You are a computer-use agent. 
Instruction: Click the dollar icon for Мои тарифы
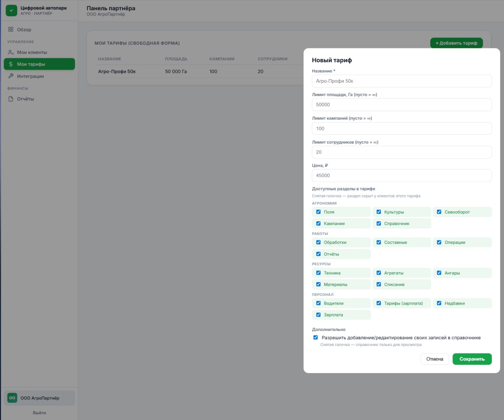tap(11, 64)
